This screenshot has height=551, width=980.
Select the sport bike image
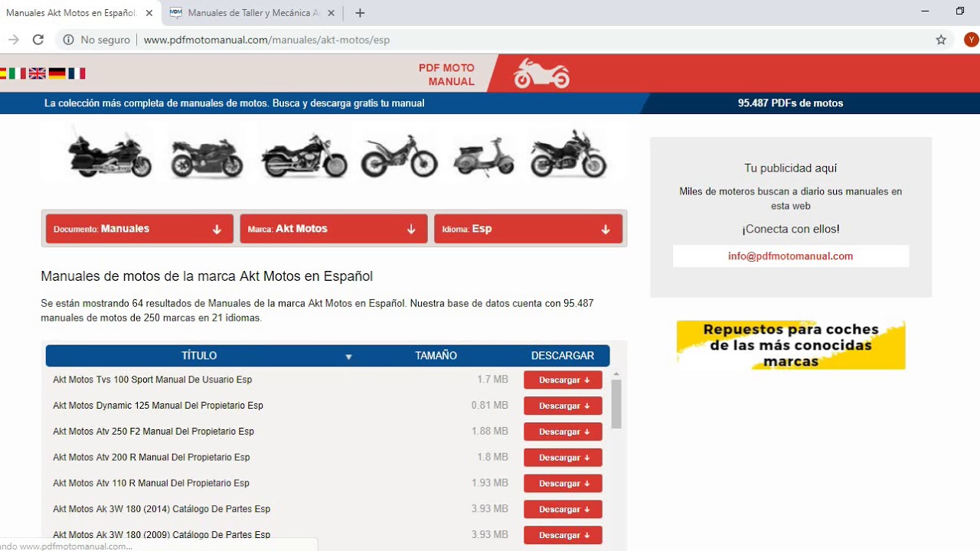pos(206,157)
